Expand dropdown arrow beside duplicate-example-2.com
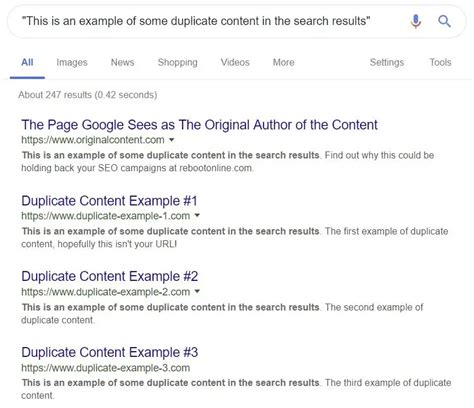This screenshot has width=474, height=408. coord(197,291)
